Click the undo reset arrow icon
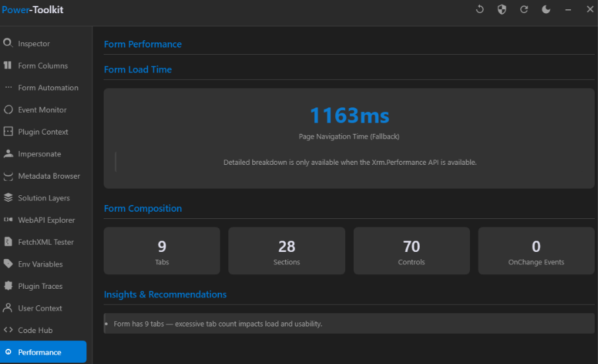This screenshot has height=364, width=598. (x=480, y=9)
